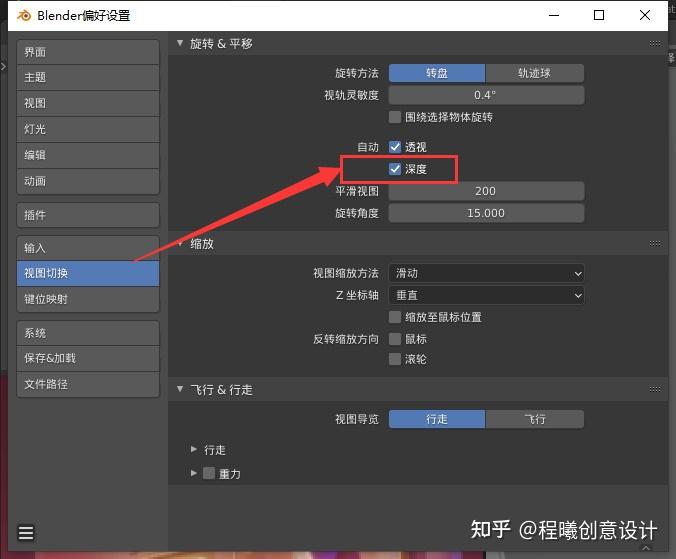676x559 pixels.
Task: Select the 视图切换 tab
Action: coord(88,273)
